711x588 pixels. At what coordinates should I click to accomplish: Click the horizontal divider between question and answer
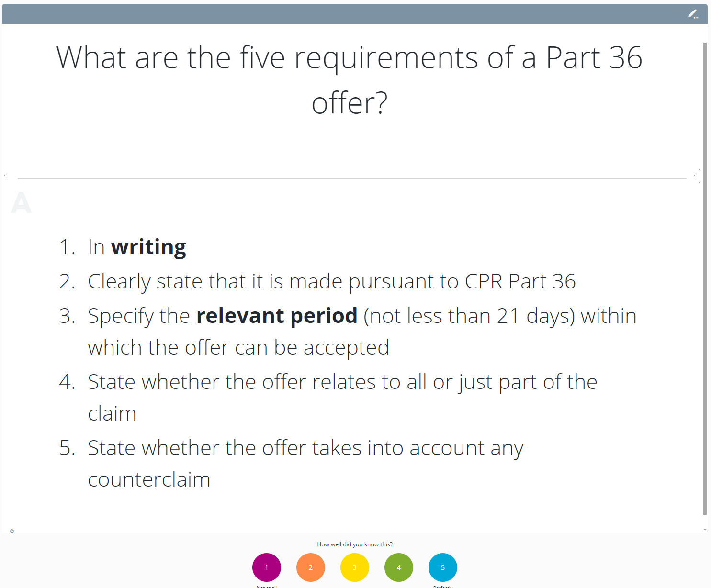click(352, 178)
